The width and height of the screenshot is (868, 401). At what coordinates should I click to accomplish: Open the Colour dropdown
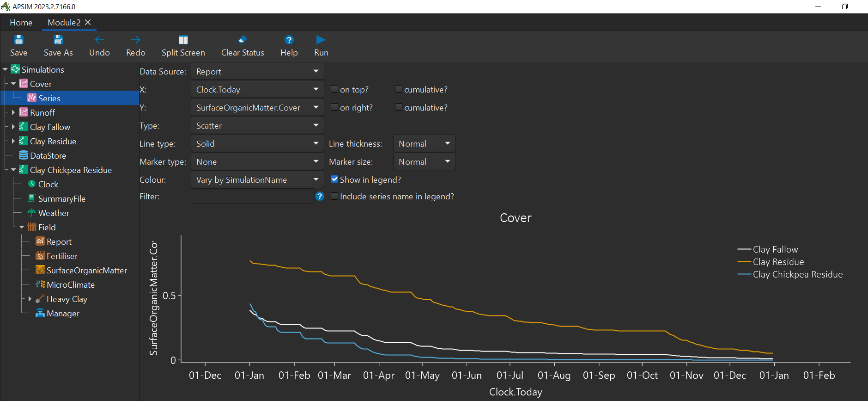pyautogui.click(x=257, y=180)
